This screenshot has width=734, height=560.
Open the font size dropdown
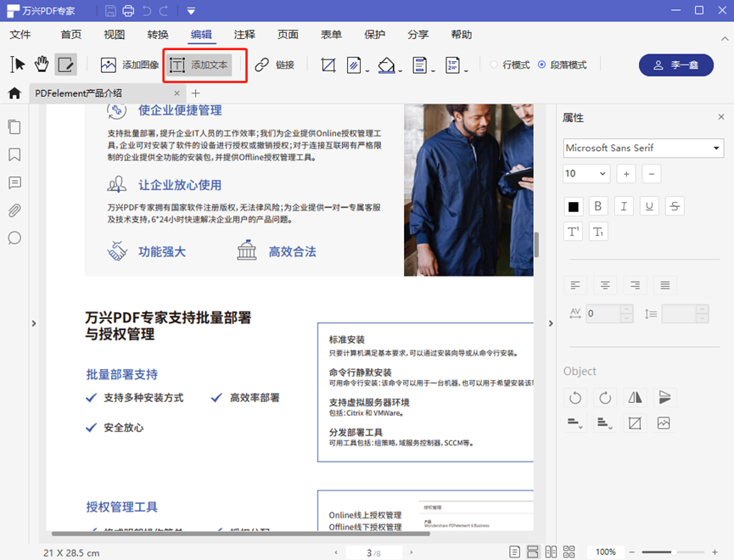(586, 173)
